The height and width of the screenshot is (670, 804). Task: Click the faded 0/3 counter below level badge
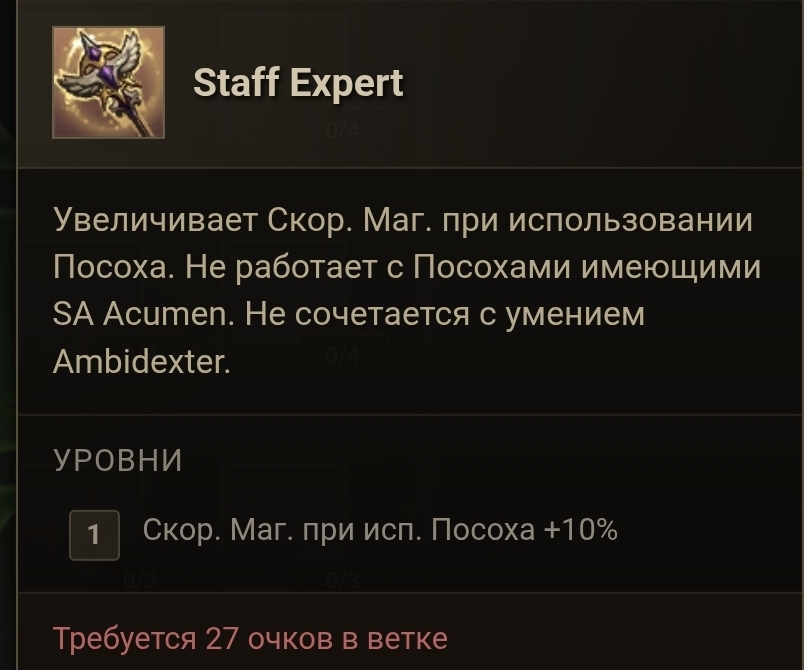pos(139,581)
